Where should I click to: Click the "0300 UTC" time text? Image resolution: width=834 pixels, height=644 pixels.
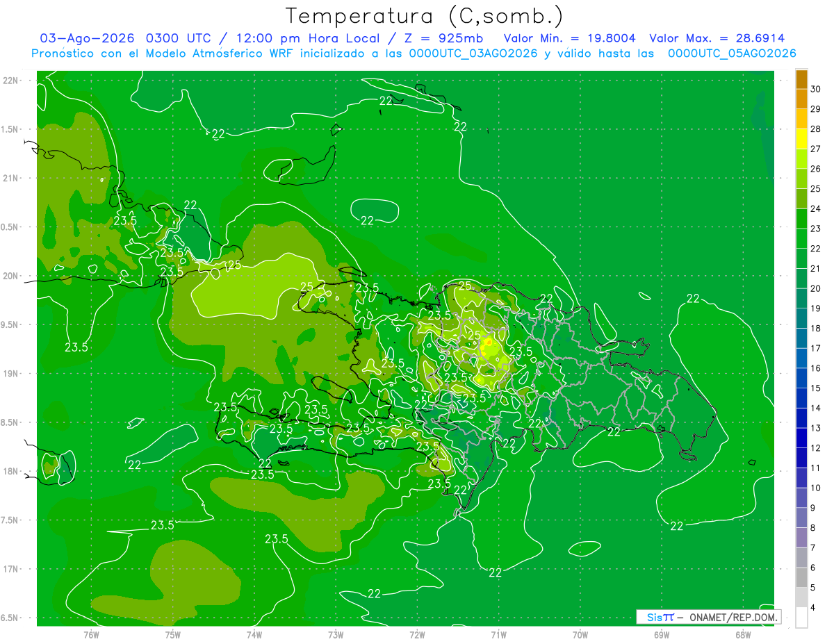181,38
